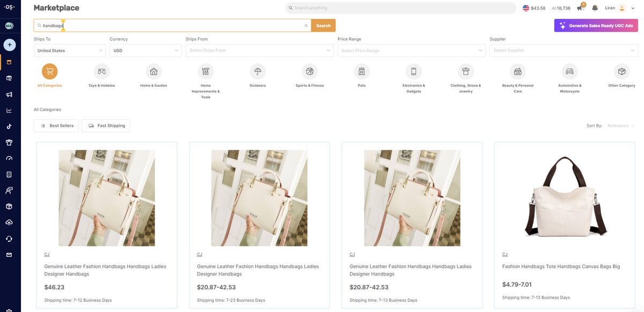Expand the Select Price Range dropdown

coord(412,50)
